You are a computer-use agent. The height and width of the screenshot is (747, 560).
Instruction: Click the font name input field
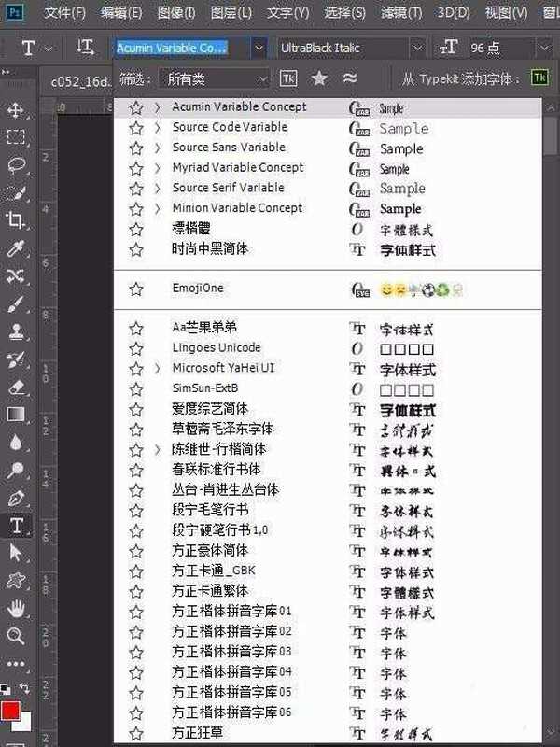pos(182,48)
